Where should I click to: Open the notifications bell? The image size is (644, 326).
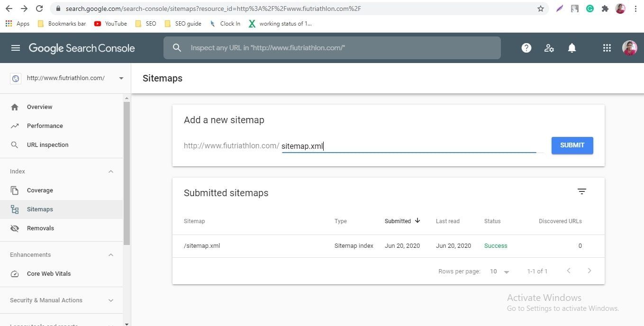tap(572, 48)
